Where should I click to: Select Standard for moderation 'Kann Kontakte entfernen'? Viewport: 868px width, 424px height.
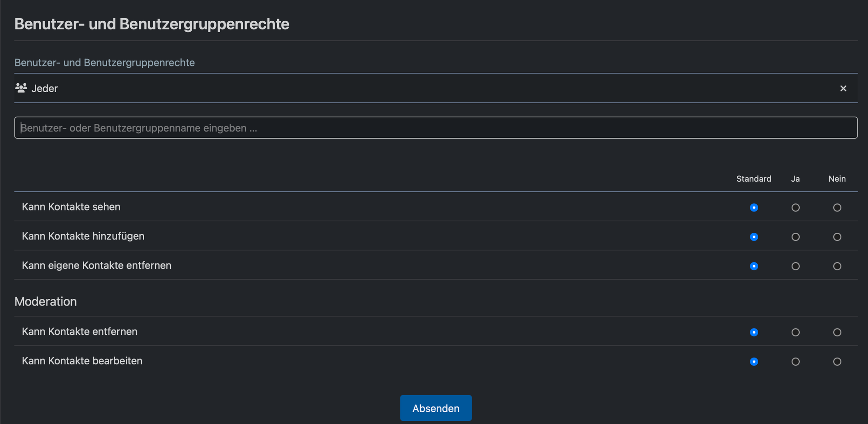coord(754,332)
